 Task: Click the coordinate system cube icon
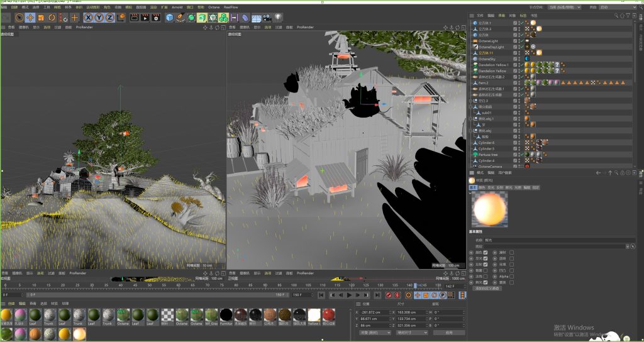tap(121, 18)
